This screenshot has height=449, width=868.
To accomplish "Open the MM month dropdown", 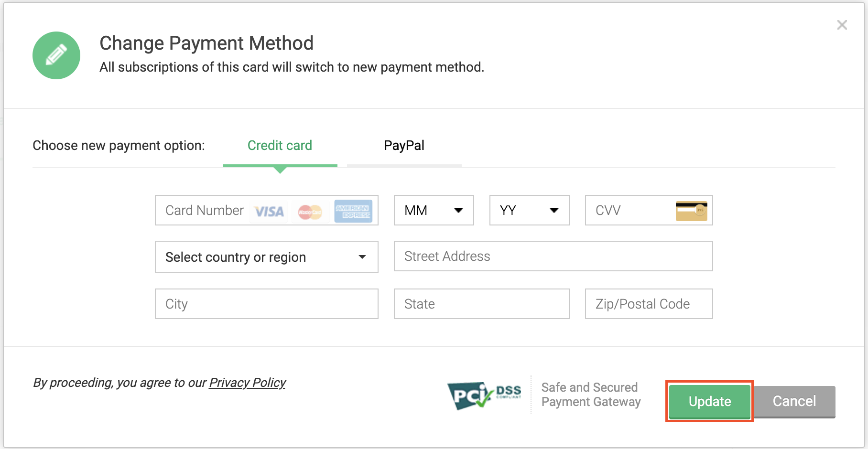I will [433, 210].
